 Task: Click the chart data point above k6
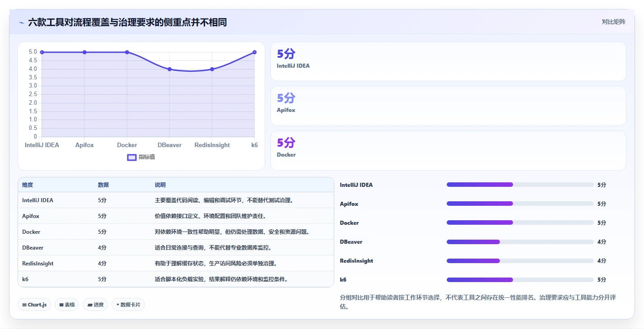click(255, 52)
